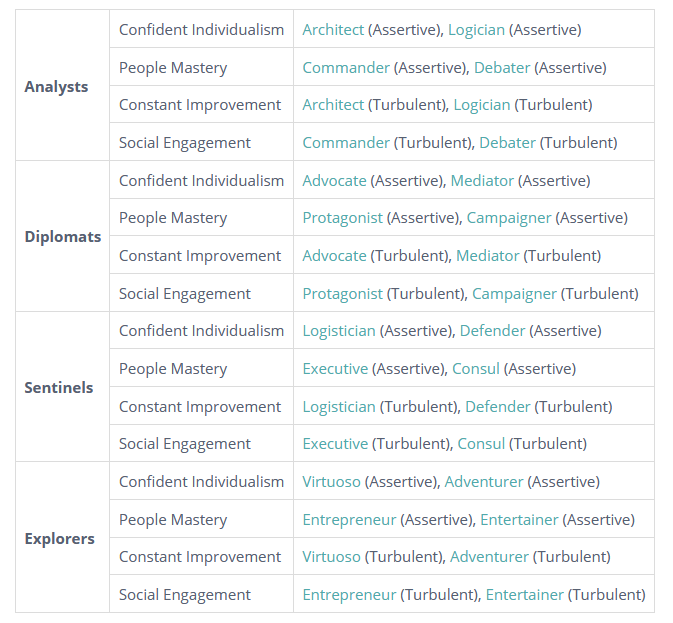This screenshot has height=623, width=673.
Task: Click the Entertainer link in Explorers Social Engagement
Action: (x=524, y=595)
